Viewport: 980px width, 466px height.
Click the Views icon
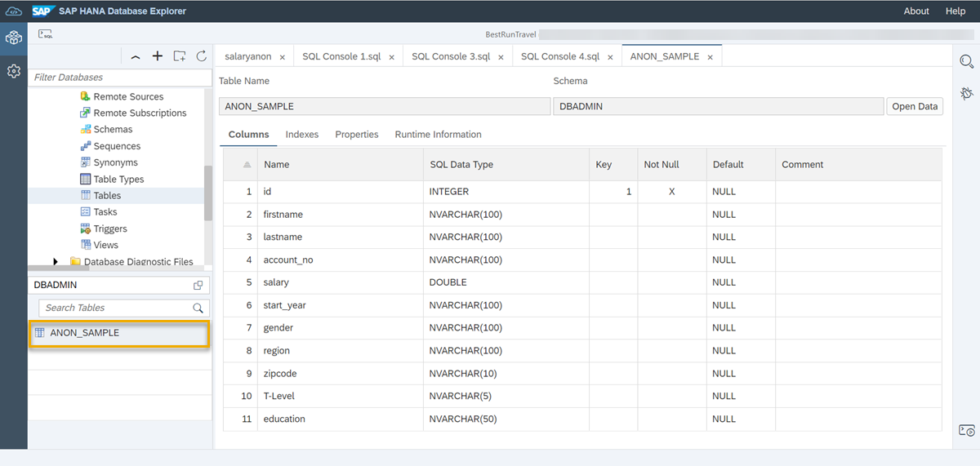tap(86, 245)
